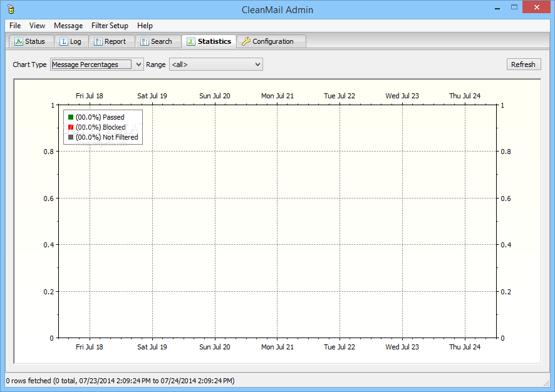Close the CleanMail Admin window
The width and height of the screenshot is (555, 392).
537,7
